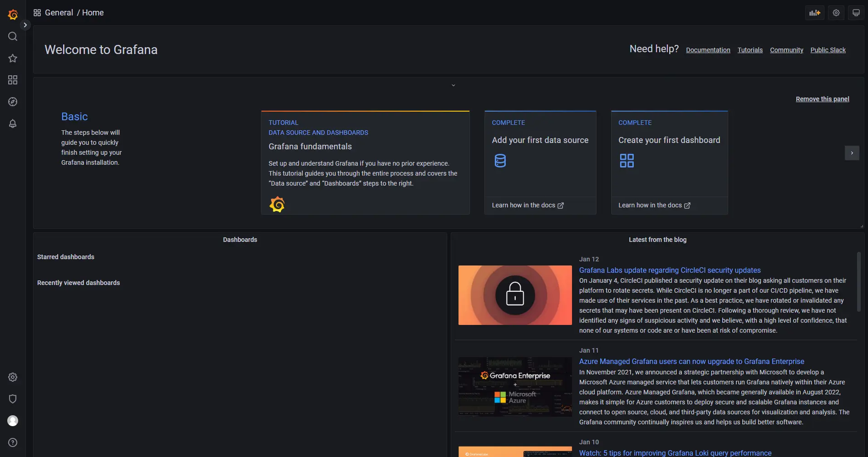Open the Documentation help link
This screenshot has width=868, height=457.
click(x=708, y=50)
